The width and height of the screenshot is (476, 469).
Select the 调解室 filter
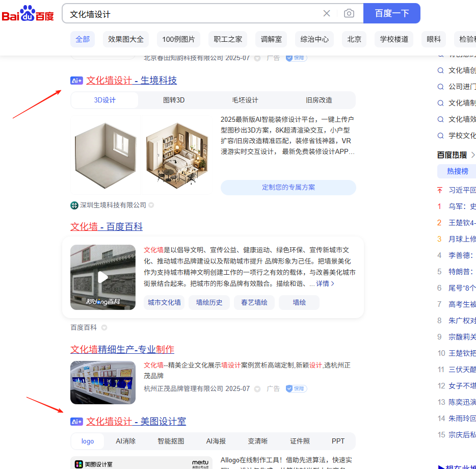tap(271, 39)
